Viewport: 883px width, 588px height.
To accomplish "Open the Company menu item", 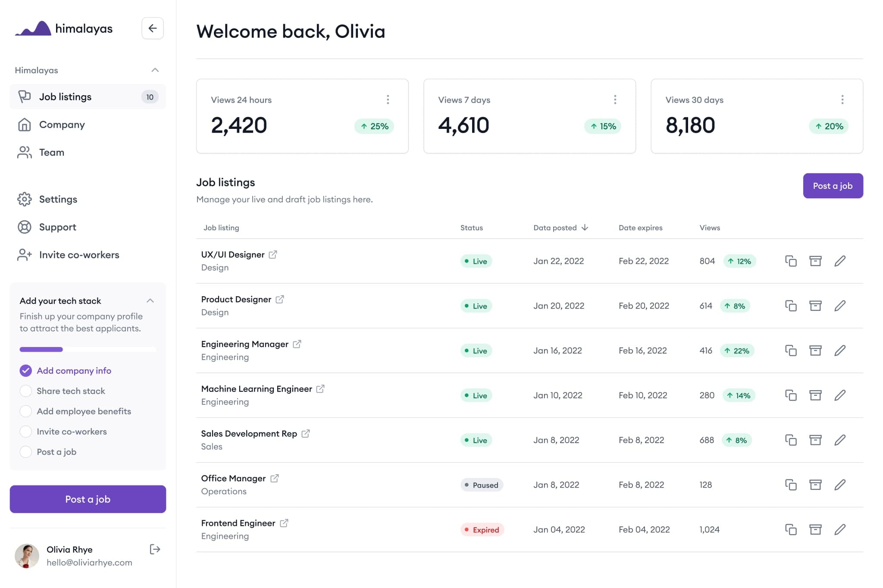I will pos(62,125).
